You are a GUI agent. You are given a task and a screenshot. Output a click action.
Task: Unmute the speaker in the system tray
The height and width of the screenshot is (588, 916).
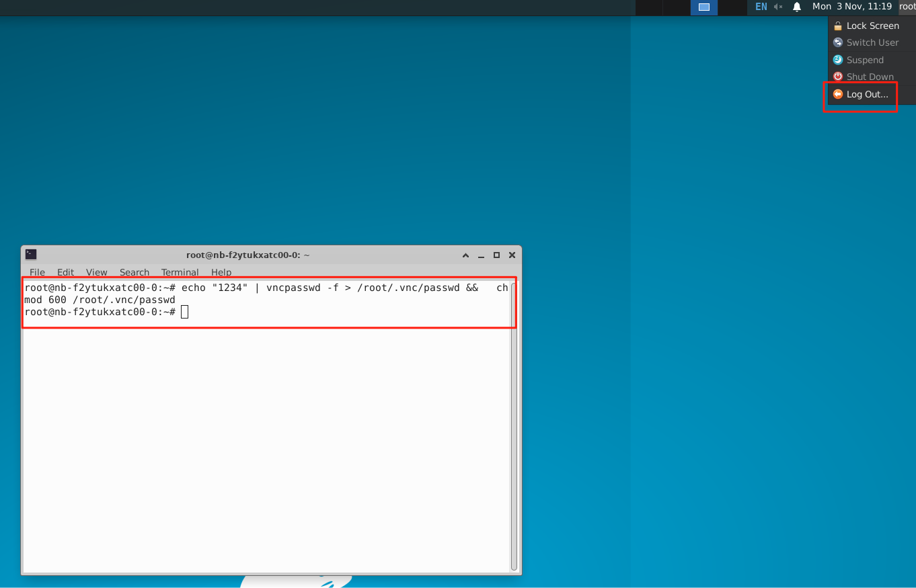[777, 7]
